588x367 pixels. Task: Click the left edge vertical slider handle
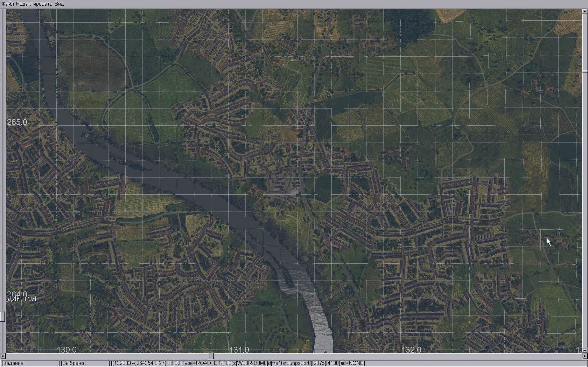click(x=2, y=317)
